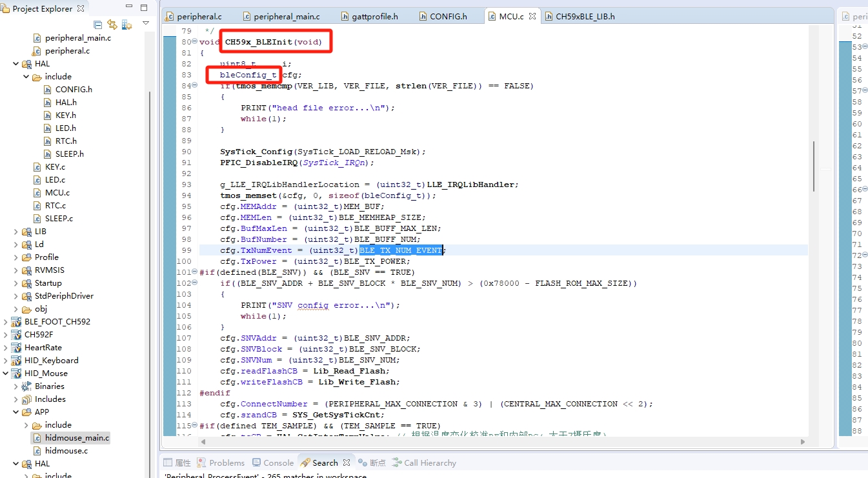Select hidmouse.c in the APP folder
The height and width of the screenshot is (478, 868).
66,450
